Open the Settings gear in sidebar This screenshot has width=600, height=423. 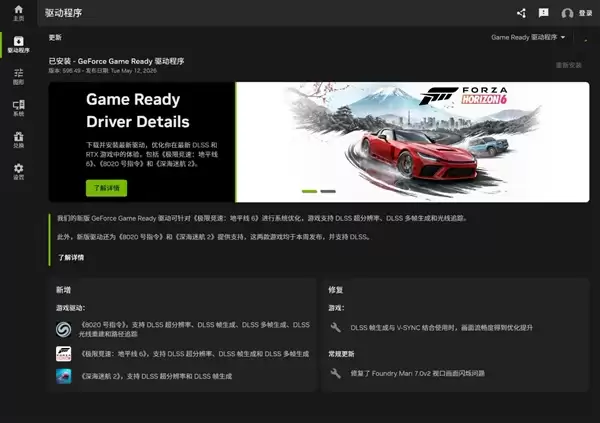tap(18, 171)
